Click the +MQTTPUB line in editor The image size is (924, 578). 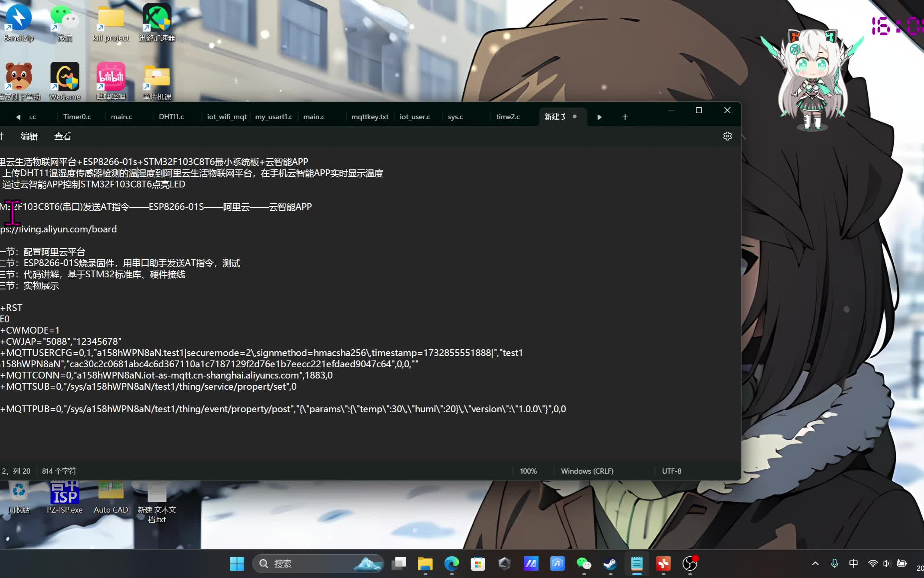click(283, 409)
